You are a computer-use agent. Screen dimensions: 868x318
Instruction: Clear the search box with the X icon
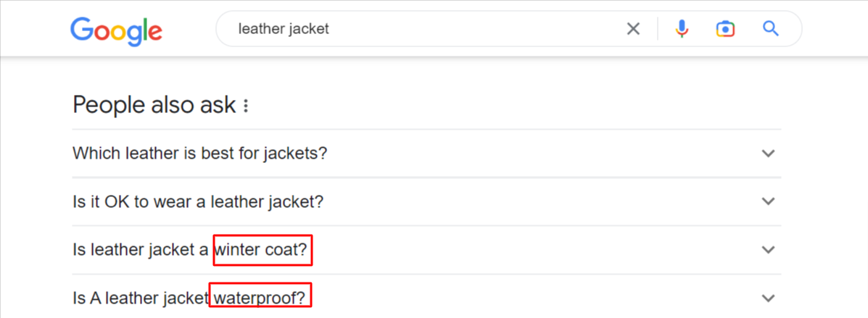coord(633,29)
